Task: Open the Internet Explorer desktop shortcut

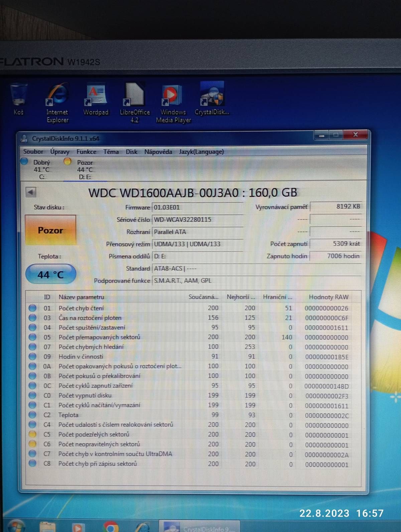Action: click(x=57, y=103)
